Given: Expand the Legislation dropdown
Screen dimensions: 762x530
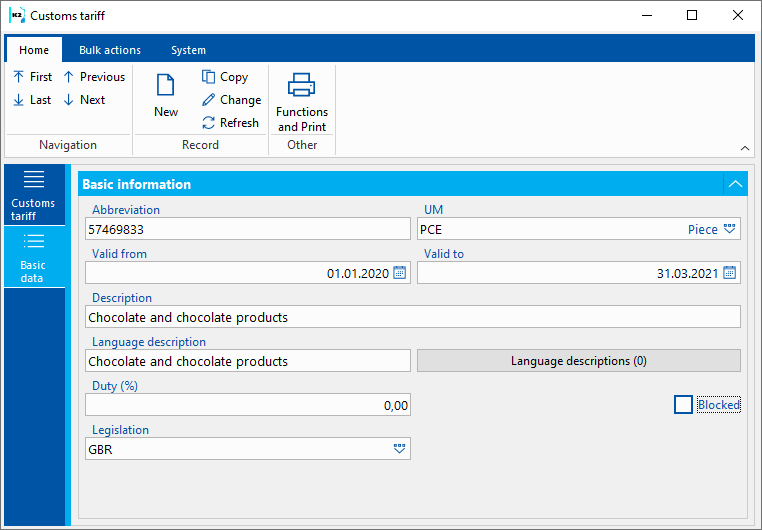Looking at the screenshot, I should 400,449.
